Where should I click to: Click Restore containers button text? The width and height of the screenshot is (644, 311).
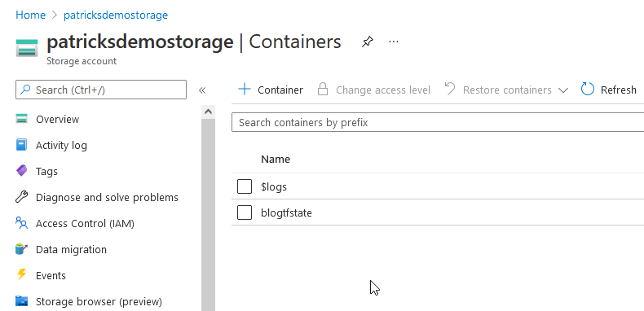click(507, 90)
